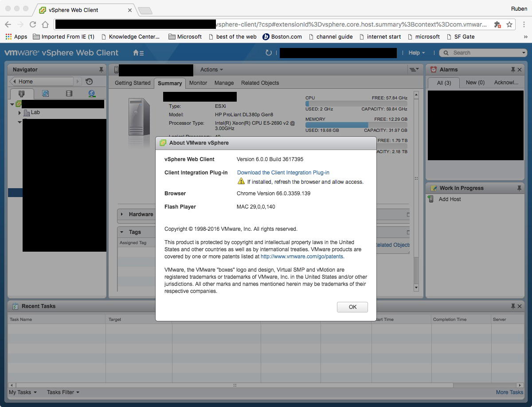Open the Actions dropdown
This screenshot has width=532, height=407.
point(211,70)
